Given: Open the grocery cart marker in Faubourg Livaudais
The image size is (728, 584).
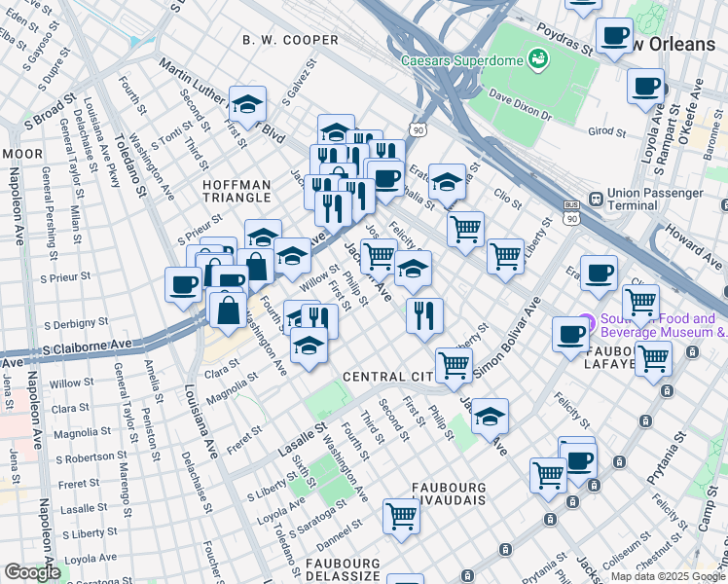Looking at the screenshot, I should point(401,516).
